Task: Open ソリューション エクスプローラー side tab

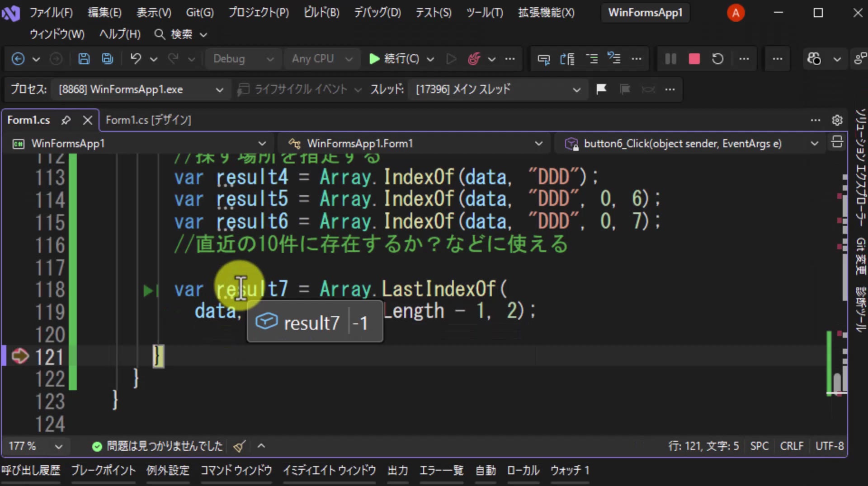Action: click(x=860, y=167)
